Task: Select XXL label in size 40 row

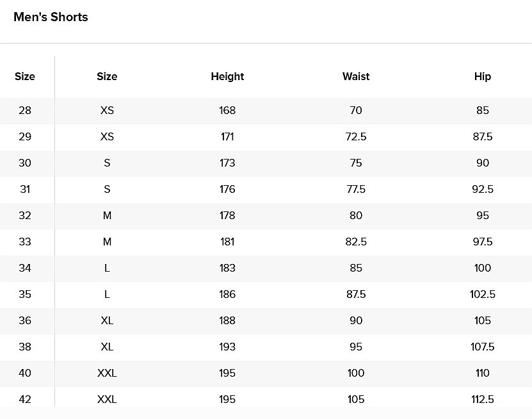Action: tap(107, 373)
